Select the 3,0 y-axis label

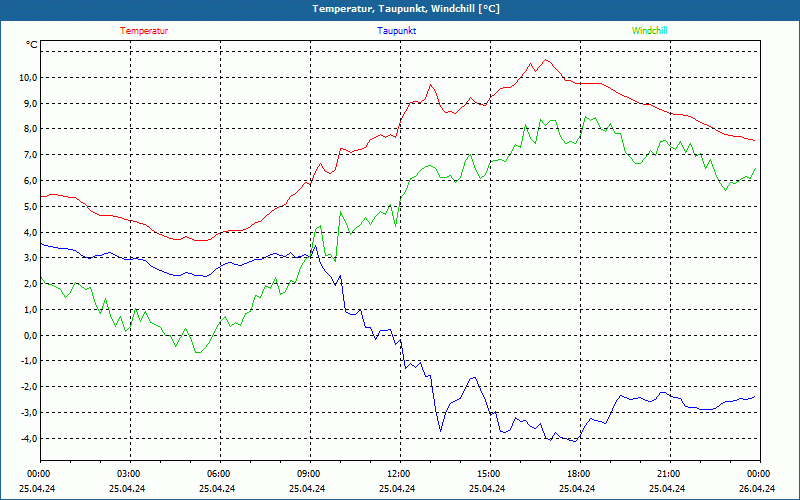click(x=30, y=258)
